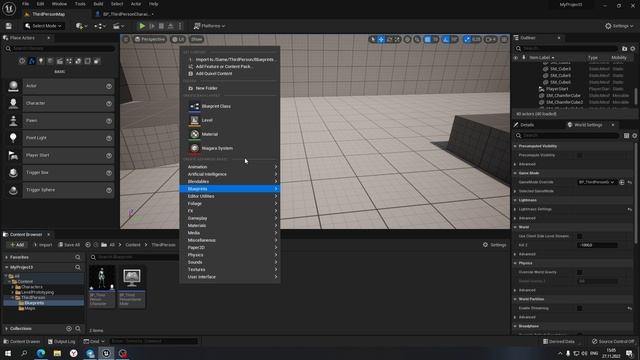Toggle the Enable Streaming checkbox

pyautogui.click(x=580, y=308)
